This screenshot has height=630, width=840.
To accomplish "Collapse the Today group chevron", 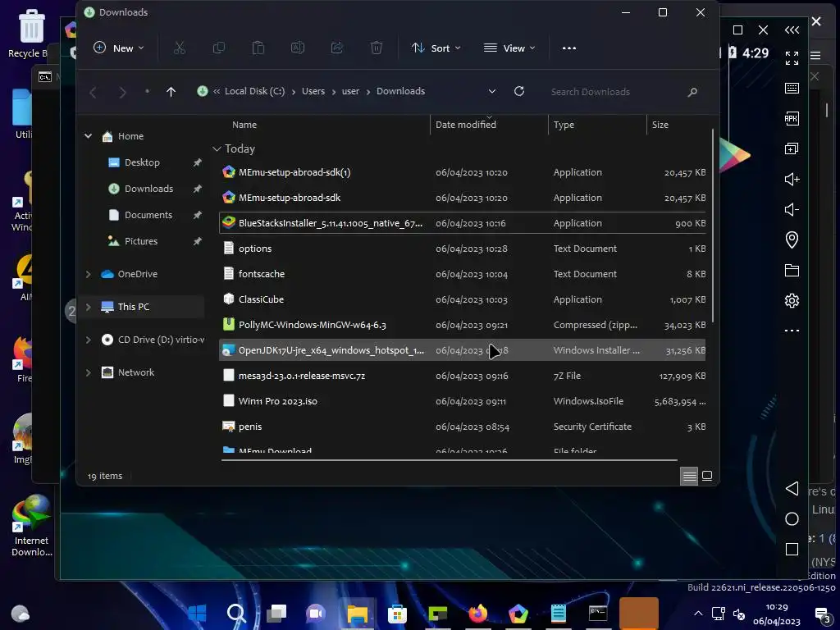I will click(x=217, y=149).
